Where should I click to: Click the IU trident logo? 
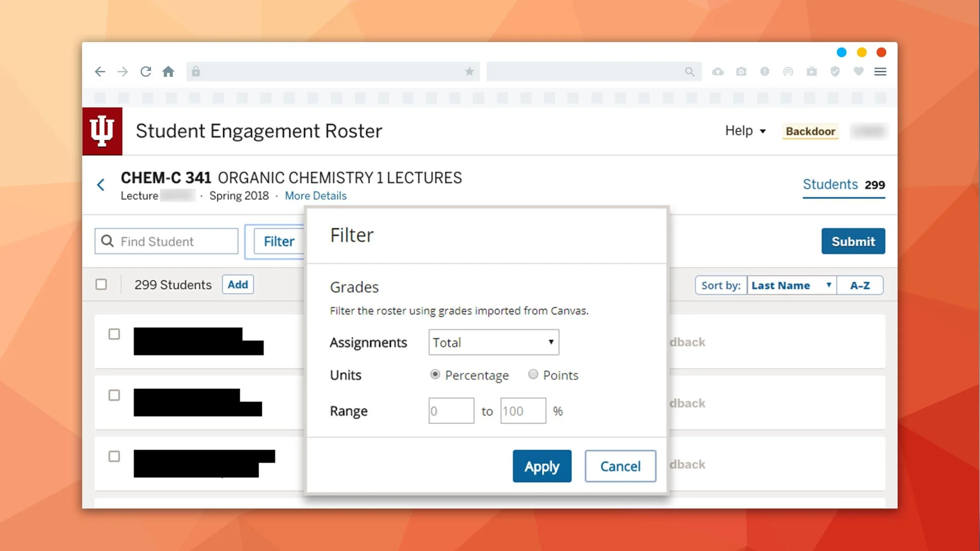[x=102, y=131]
